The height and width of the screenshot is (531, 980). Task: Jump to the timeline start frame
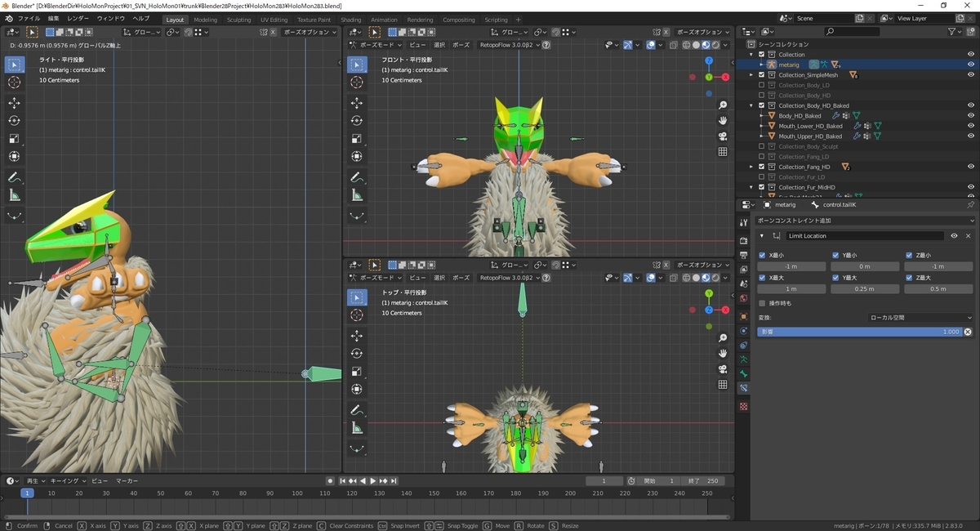click(343, 481)
